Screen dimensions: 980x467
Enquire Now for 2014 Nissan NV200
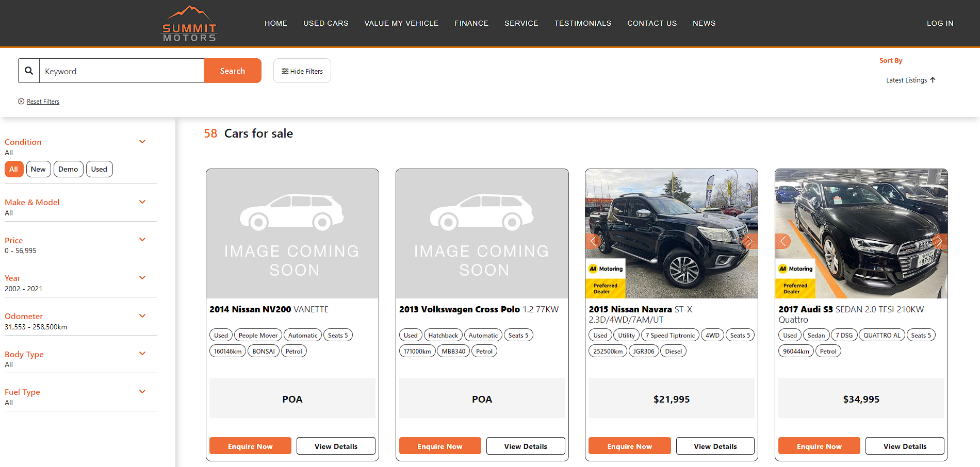pos(250,446)
